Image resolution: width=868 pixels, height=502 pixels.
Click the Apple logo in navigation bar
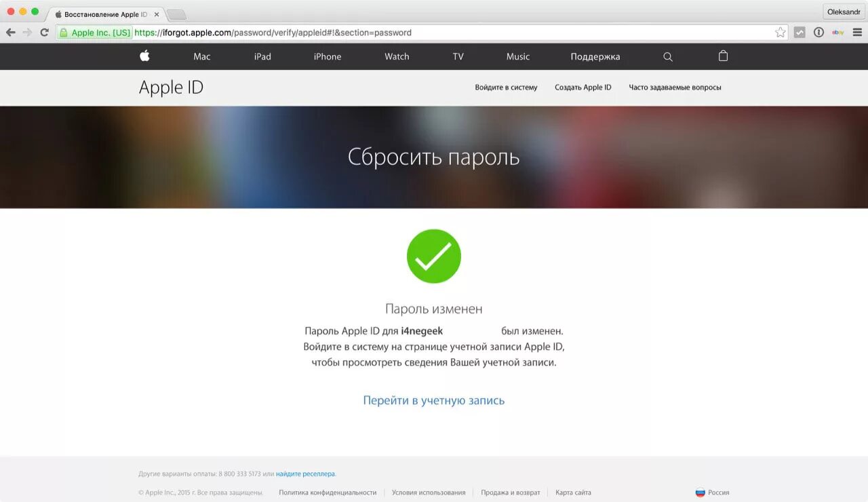pyautogui.click(x=144, y=56)
